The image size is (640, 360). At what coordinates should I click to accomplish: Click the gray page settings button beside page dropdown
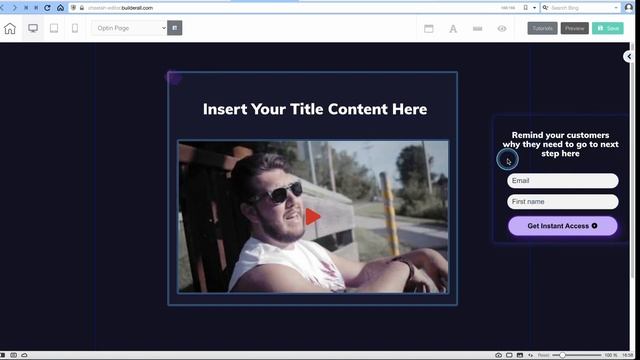point(175,28)
